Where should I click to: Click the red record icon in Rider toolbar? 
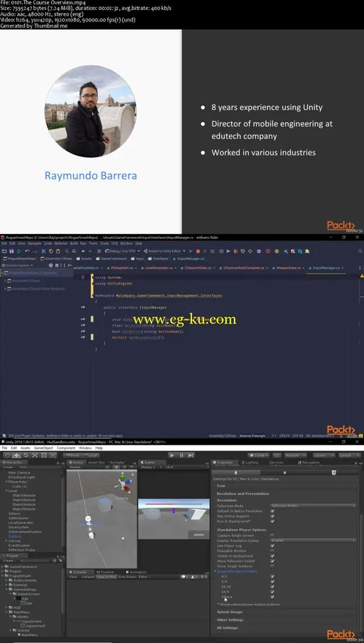198,251
